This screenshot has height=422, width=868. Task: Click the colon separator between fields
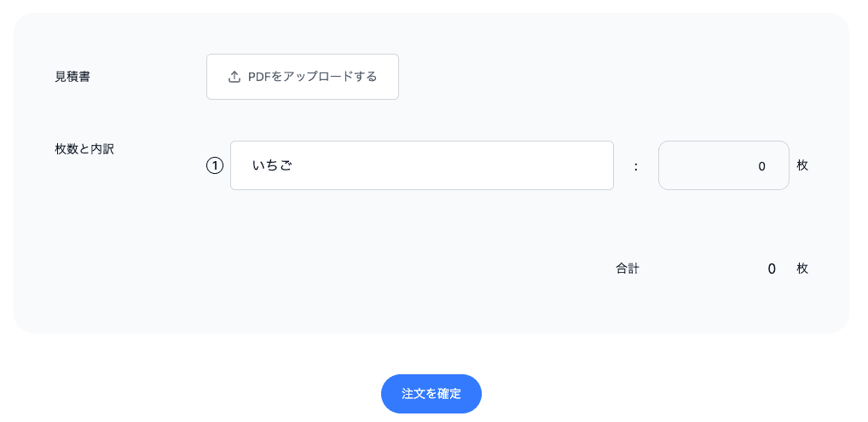(x=636, y=166)
